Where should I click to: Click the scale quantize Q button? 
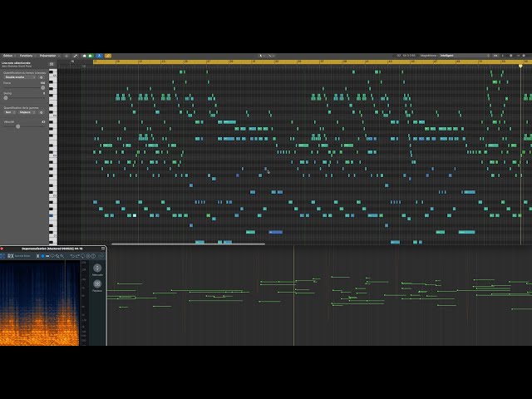tap(41, 113)
